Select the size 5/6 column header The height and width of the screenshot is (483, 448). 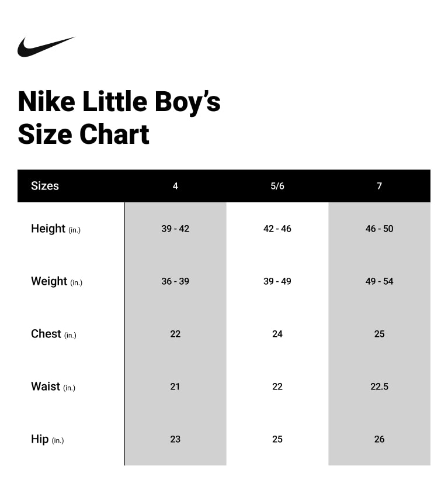coord(277,186)
